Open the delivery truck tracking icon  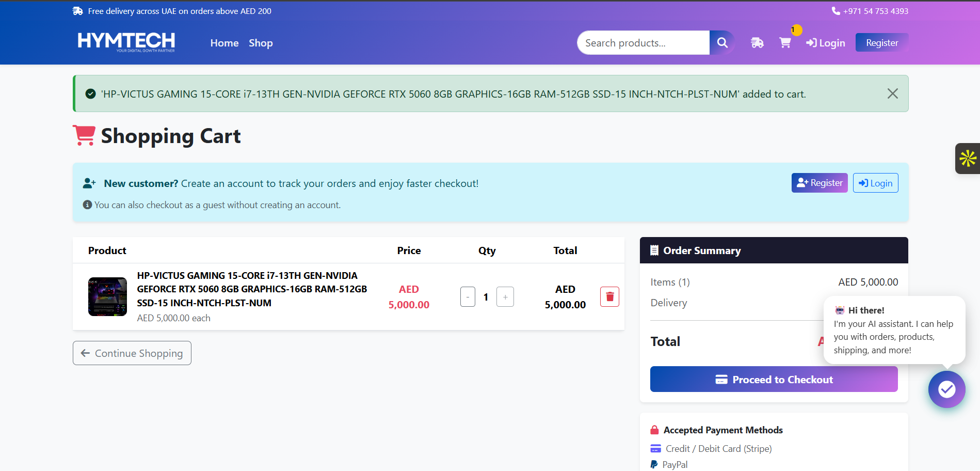click(757, 43)
